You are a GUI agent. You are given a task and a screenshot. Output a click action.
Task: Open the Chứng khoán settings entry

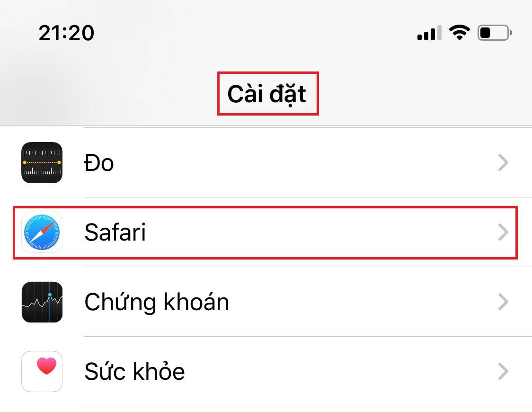point(265,302)
